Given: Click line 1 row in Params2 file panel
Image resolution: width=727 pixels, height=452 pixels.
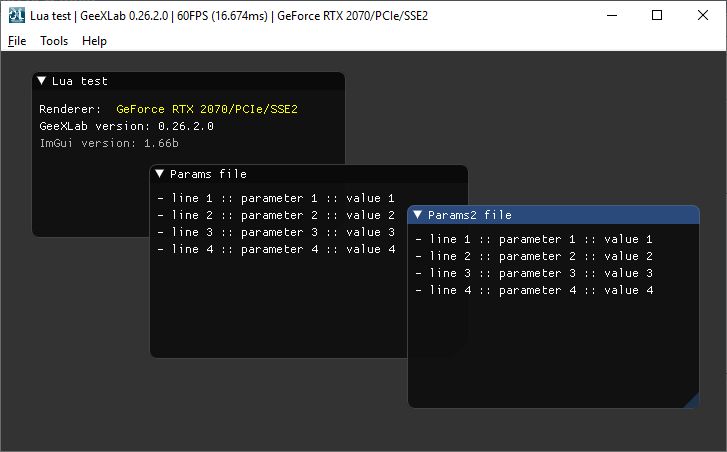Looking at the screenshot, I should click(x=534, y=239).
